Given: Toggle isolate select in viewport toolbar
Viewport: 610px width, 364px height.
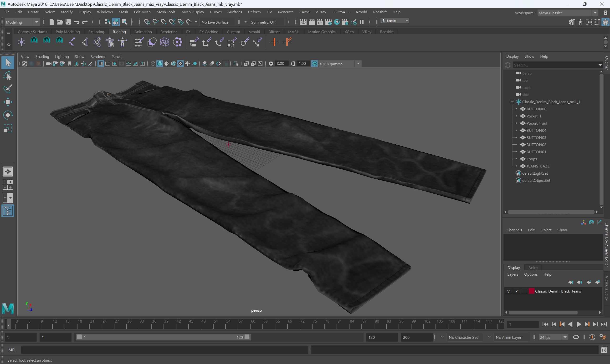Looking at the screenshot, I should [x=236, y=64].
